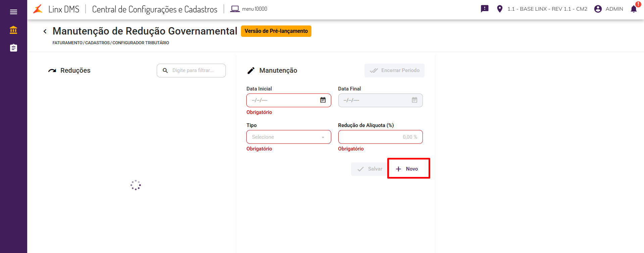The image size is (644, 253).
Task: Open the Data Inicial calendar picker
Action: tap(323, 100)
